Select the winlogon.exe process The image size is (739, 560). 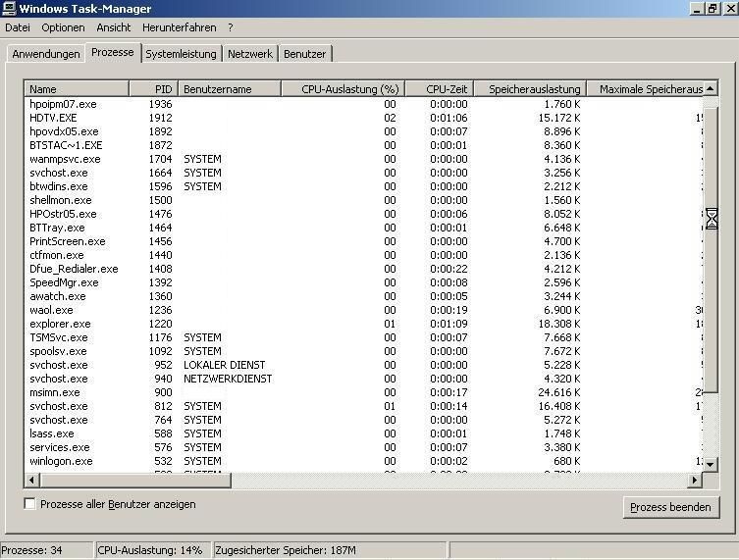(x=364, y=461)
